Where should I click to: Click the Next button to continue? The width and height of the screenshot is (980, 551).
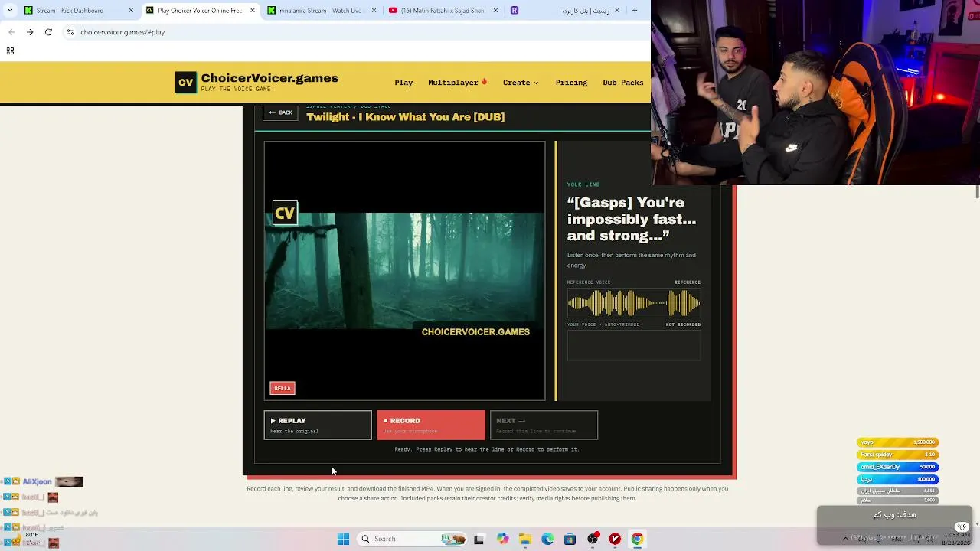pyautogui.click(x=544, y=425)
